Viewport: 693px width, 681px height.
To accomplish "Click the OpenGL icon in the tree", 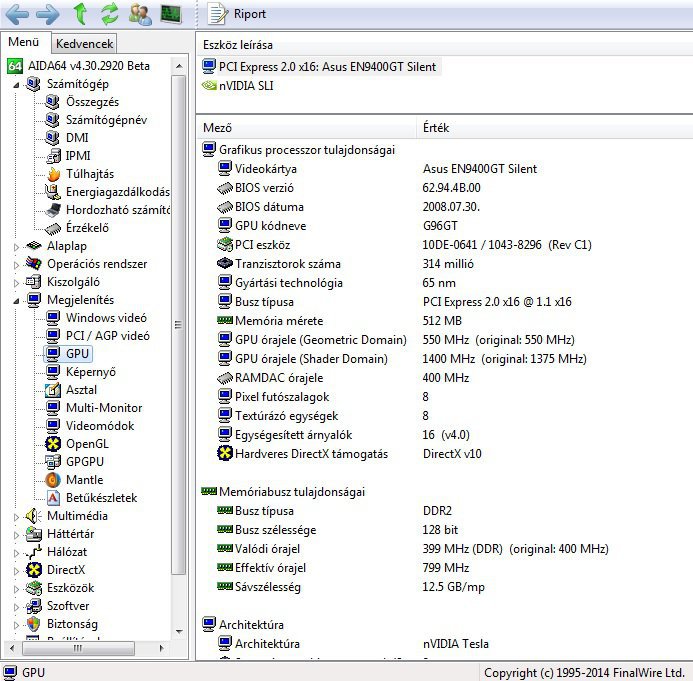I will (x=53, y=444).
